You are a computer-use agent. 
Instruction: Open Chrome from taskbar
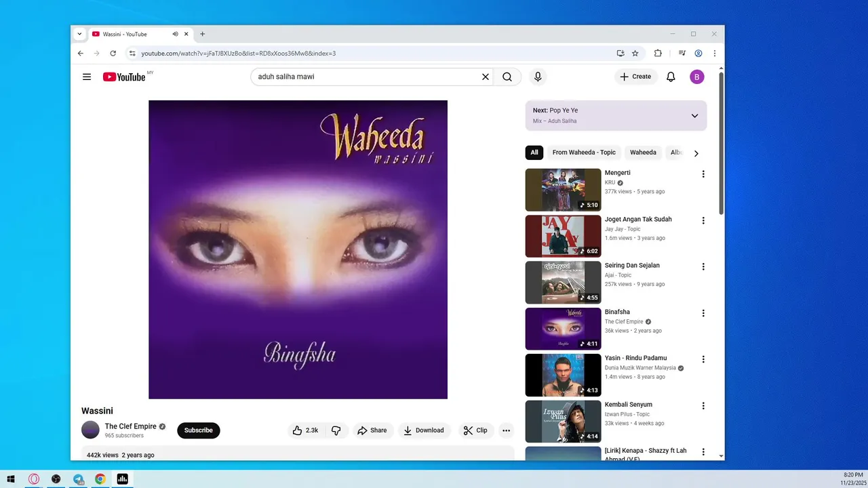[x=100, y=479]
